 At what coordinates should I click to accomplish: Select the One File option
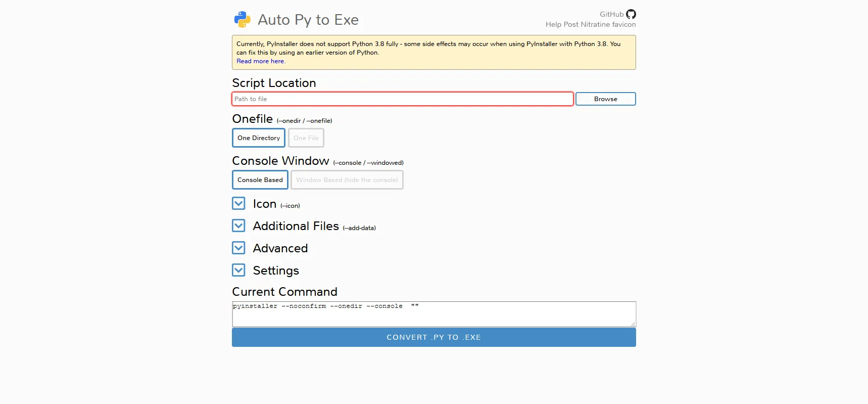coord(306,138)
